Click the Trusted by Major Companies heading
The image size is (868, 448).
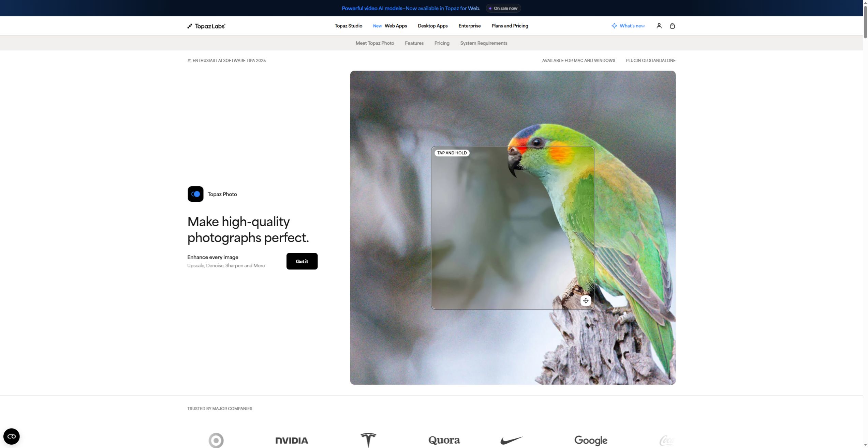220,408
